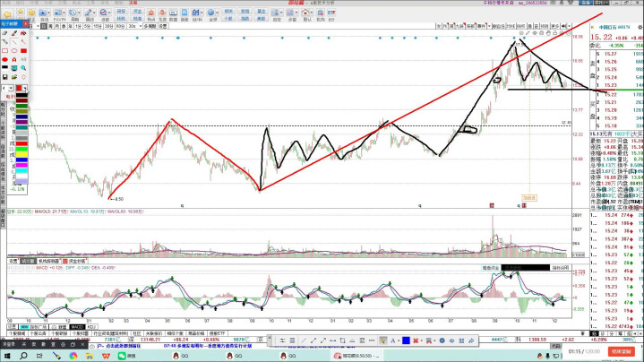The image size is (644, 362).
Task: Switch the chart to the 5分 period
Action: (x=87, y=27)
